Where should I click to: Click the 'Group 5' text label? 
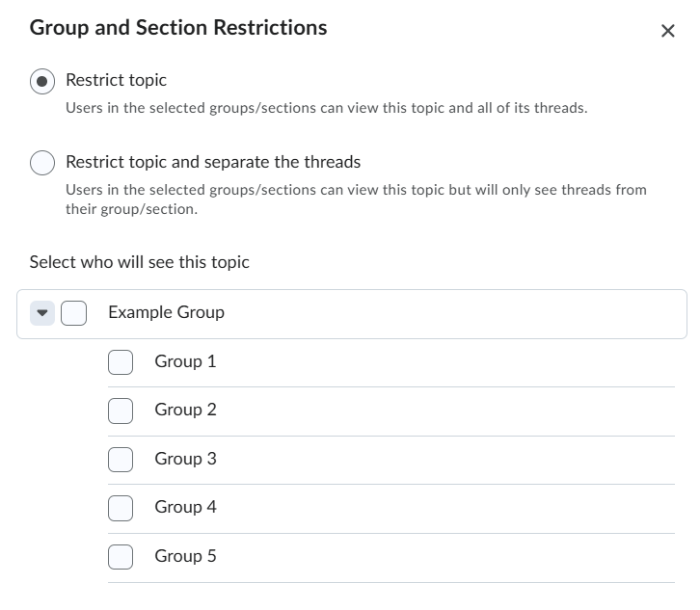pos(185,556)
